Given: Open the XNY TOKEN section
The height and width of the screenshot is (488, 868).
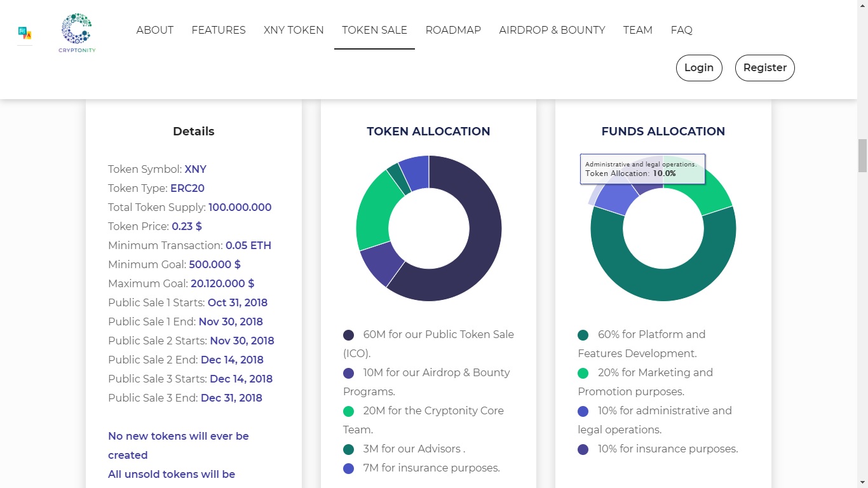Looking at the screenshot, I should point(294,30).
